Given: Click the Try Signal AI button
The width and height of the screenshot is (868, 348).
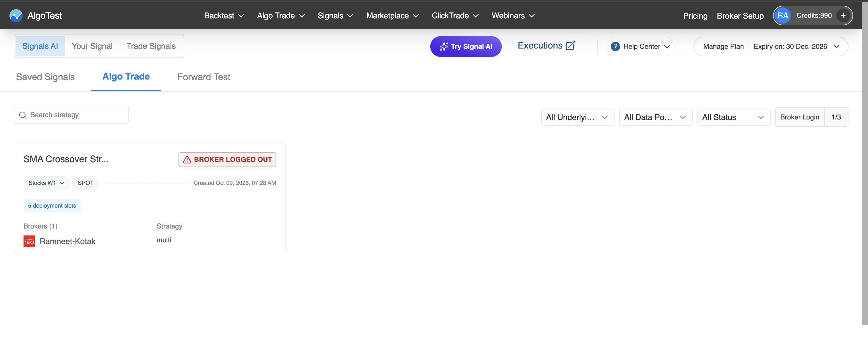Looking at the screenshot, I should point(466,47).
